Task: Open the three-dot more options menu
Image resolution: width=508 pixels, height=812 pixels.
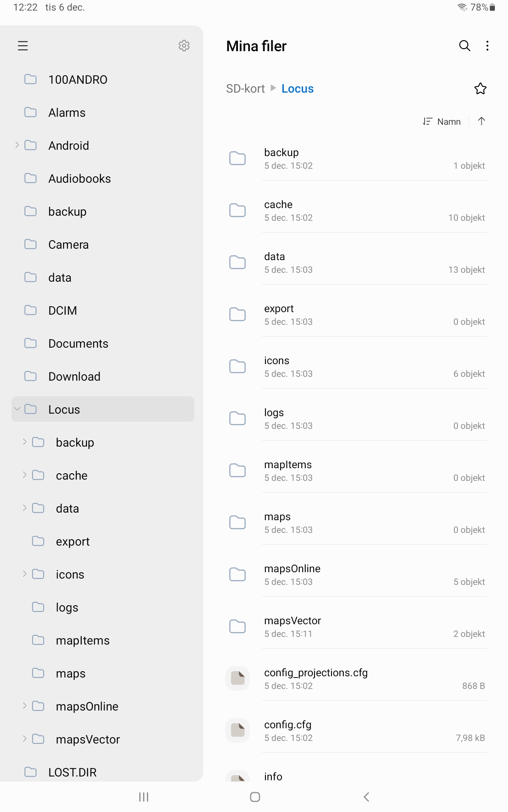Action: [487, 46]
